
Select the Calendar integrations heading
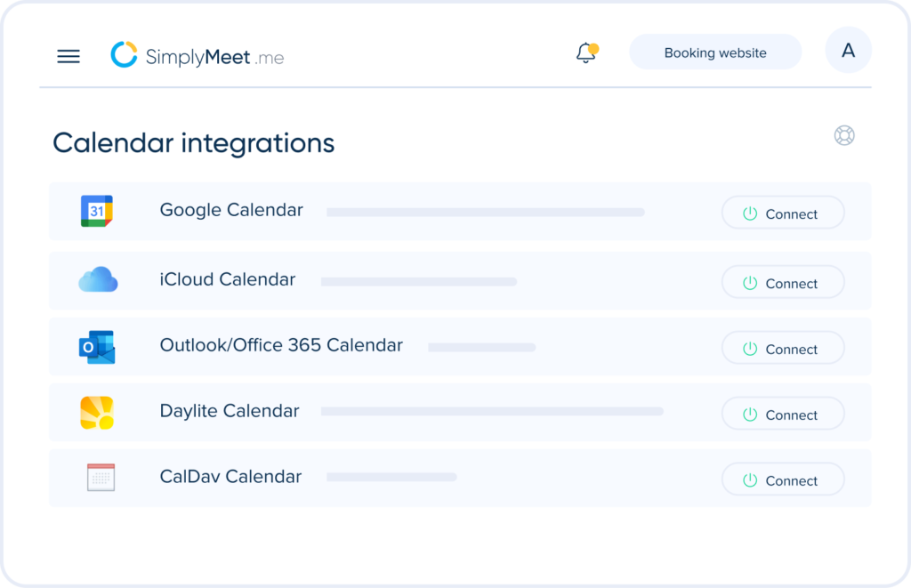194,143
